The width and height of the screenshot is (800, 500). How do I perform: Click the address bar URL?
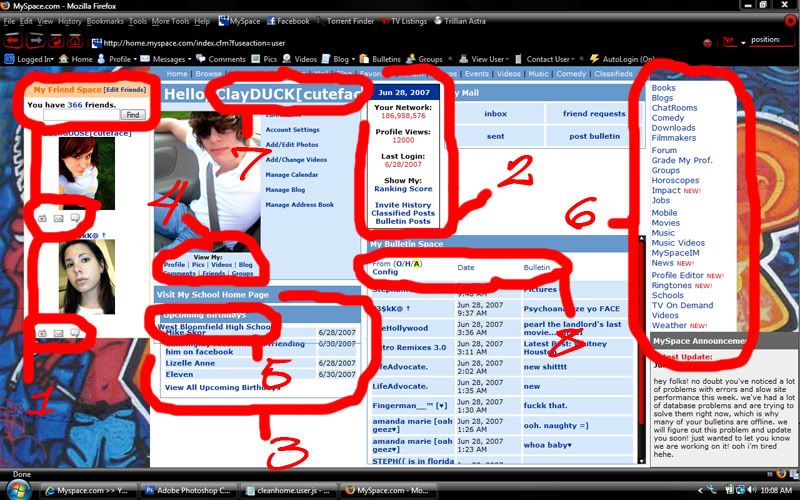click(194, 43)
